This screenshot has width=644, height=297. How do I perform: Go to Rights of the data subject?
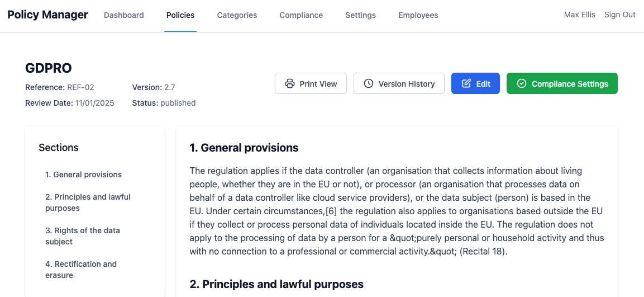point(82,236)
